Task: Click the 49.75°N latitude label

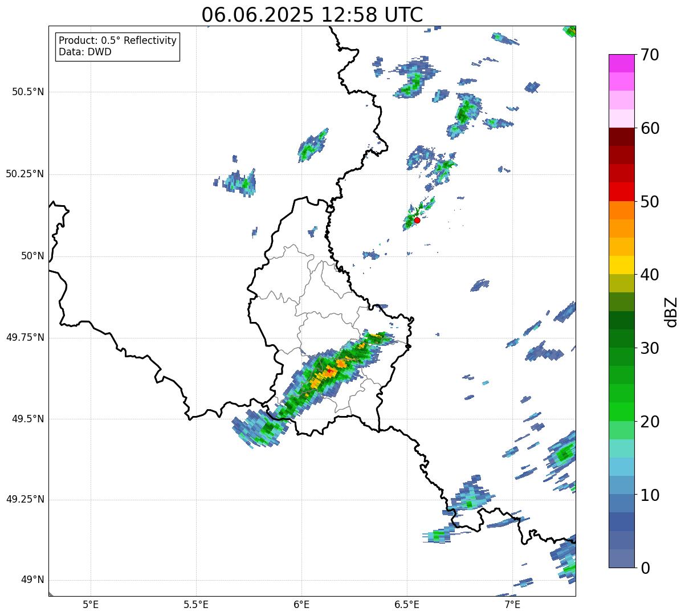Action: pyautogui.click(x=25, y=337)
